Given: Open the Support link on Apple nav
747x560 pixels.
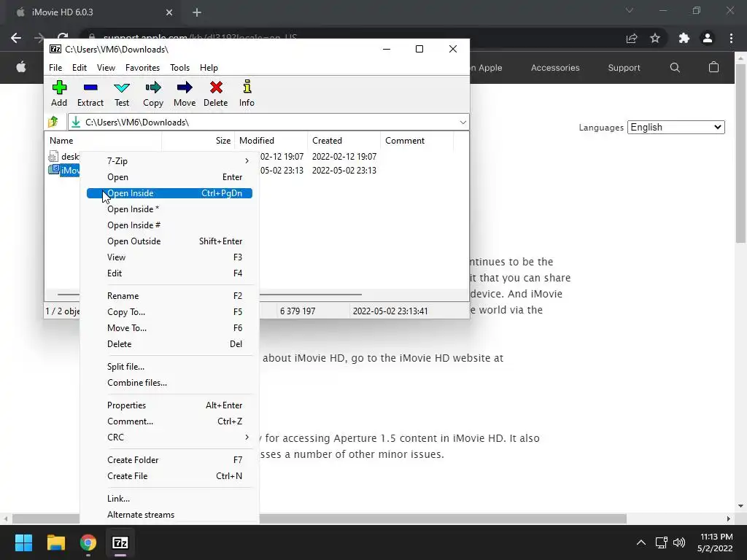Looking at the screenshot, I should (624, 68).
